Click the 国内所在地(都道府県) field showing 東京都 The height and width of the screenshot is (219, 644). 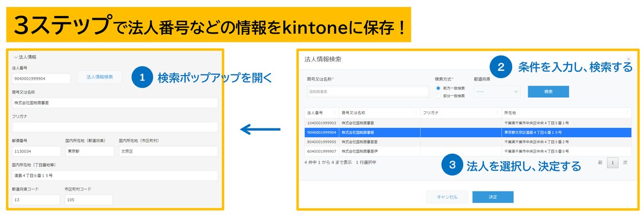89,152
